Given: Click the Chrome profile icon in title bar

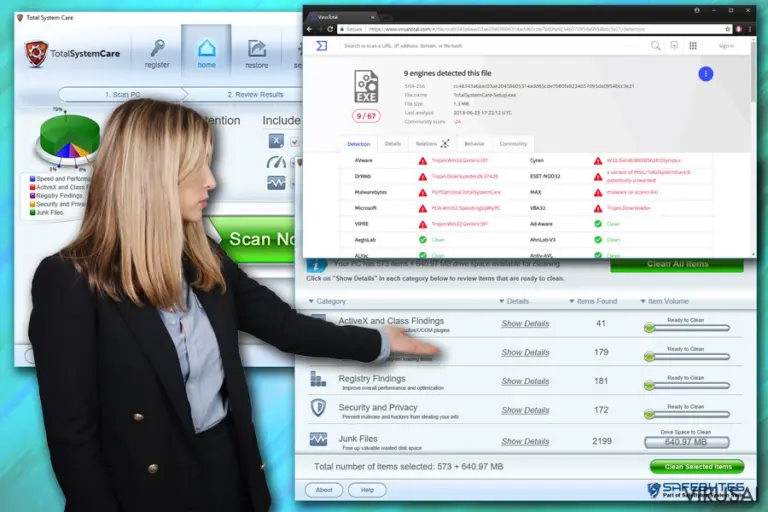Looking at the screenshot, I should click(696, 10).
